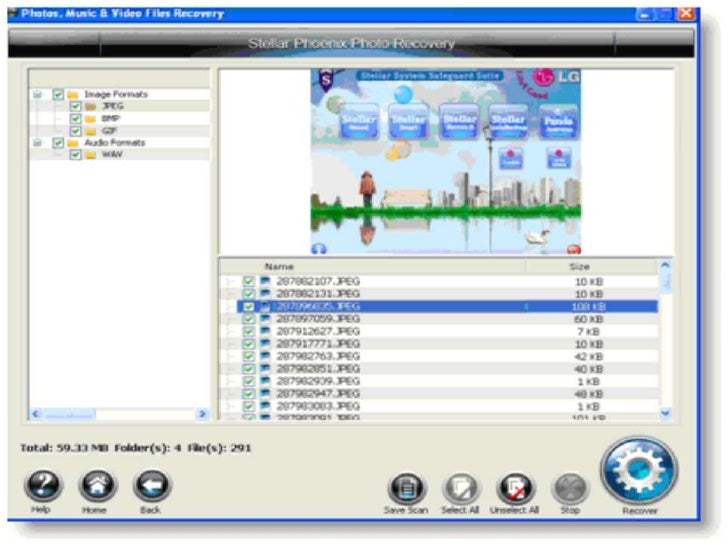The height and width of the screenshot is (546, 728).
Task: Click the 40 KB size cell
Action: 588,369
